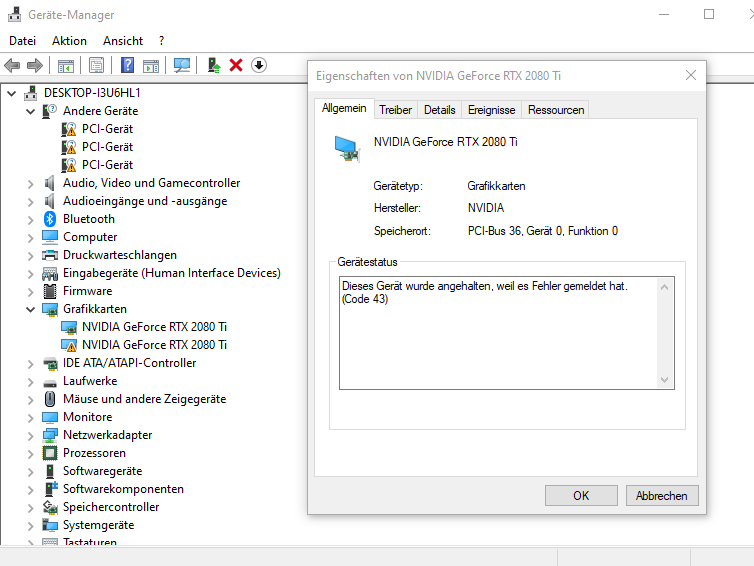This screenshot has height=566, width=754.
Task: Expand the Firmware node
Action: point(31,291)
